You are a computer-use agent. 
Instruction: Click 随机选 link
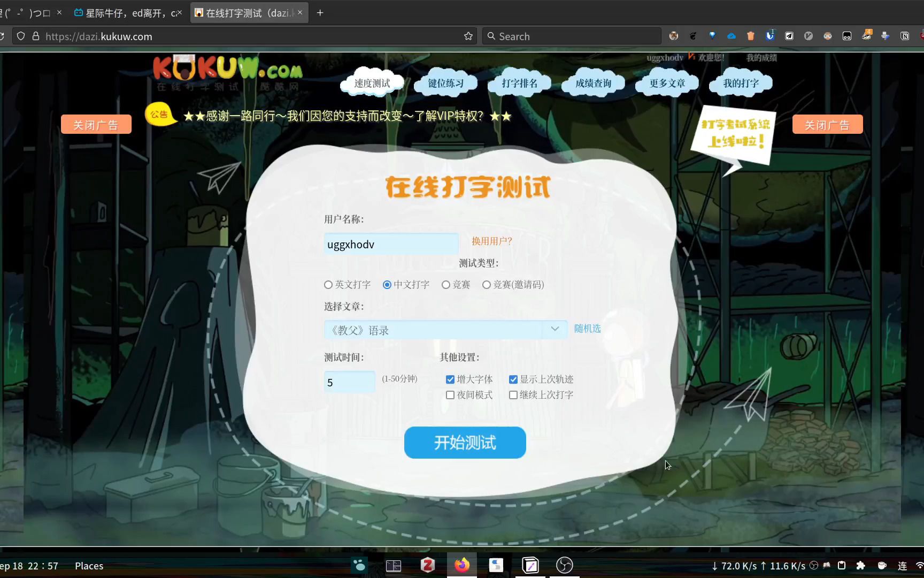click(x=588, y=329)
